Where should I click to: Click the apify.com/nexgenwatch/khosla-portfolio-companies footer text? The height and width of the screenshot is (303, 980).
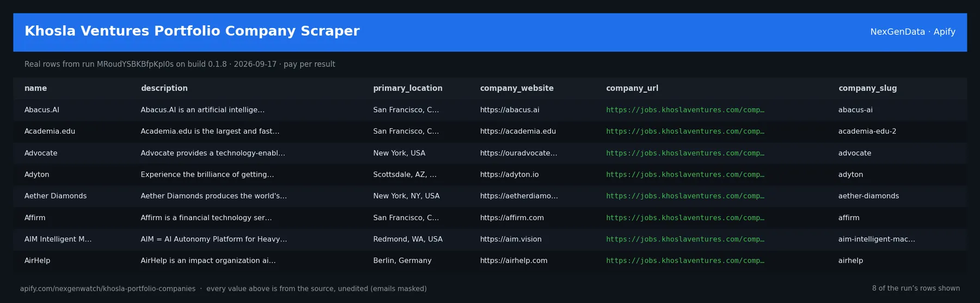point(108,289)
